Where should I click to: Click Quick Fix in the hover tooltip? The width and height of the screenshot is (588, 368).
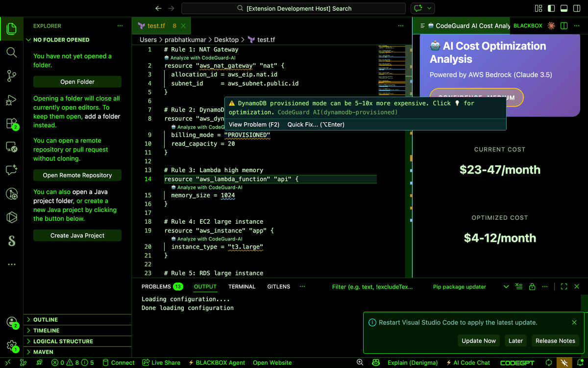coord(316,125)
